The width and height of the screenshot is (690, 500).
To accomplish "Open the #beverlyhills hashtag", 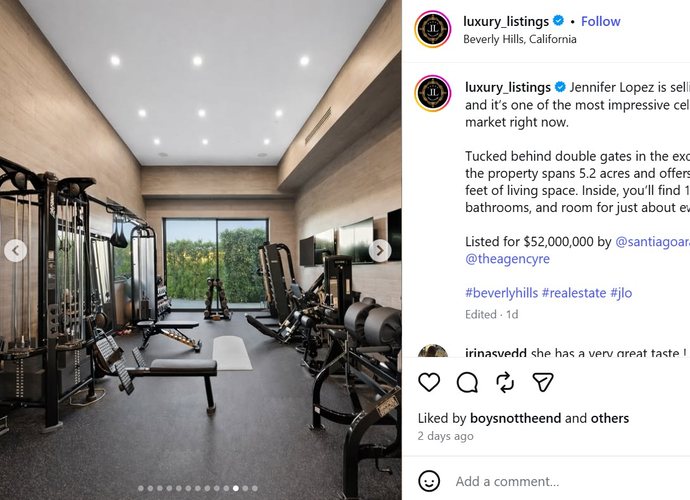I will (x=502, y=293).
